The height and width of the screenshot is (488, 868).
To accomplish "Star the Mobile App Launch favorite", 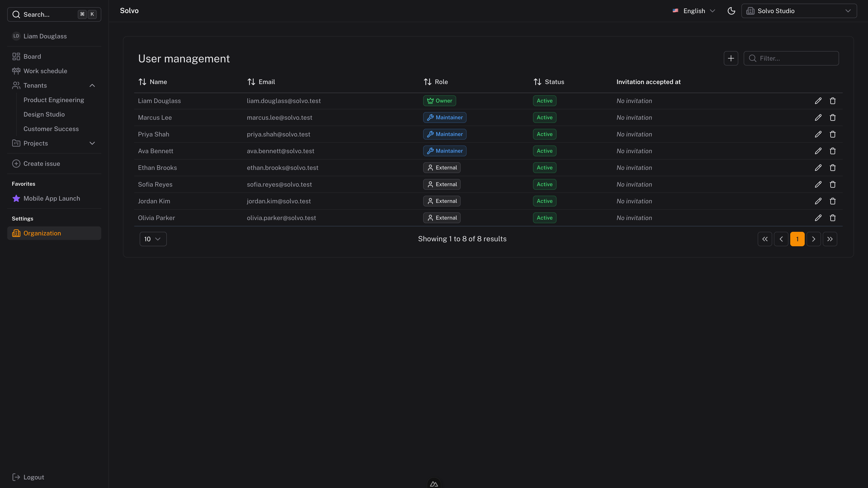I will click(x=16, y=198).
